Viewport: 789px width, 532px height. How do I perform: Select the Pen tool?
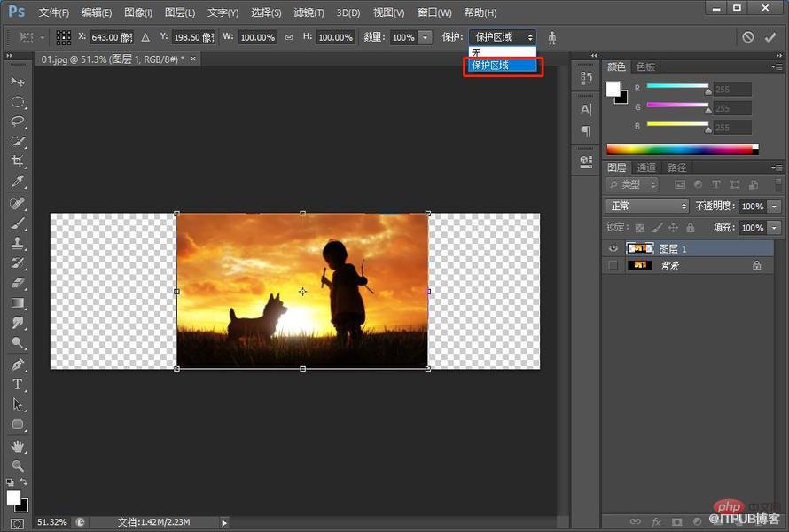coord(18,364)
